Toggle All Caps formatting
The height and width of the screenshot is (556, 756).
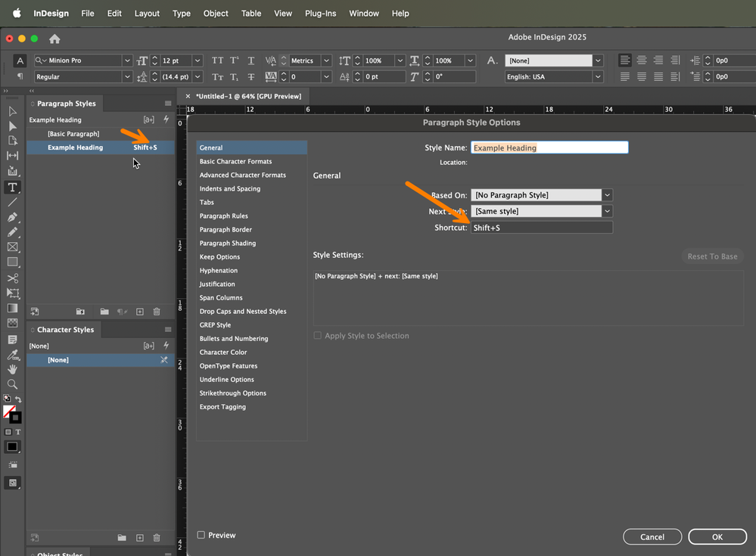(217, 61)
